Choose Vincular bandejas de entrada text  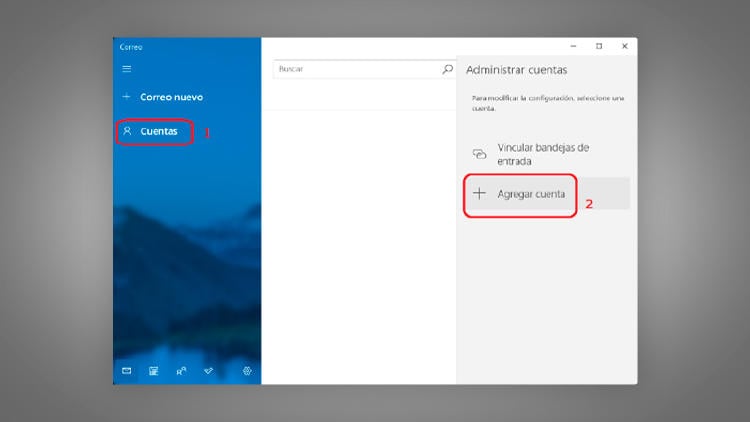pos(543,154)
